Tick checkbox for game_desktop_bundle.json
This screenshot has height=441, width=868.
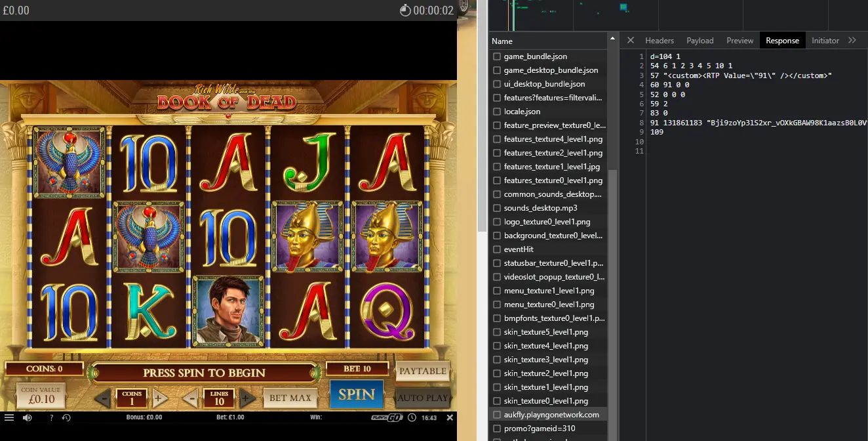(497, 70)
